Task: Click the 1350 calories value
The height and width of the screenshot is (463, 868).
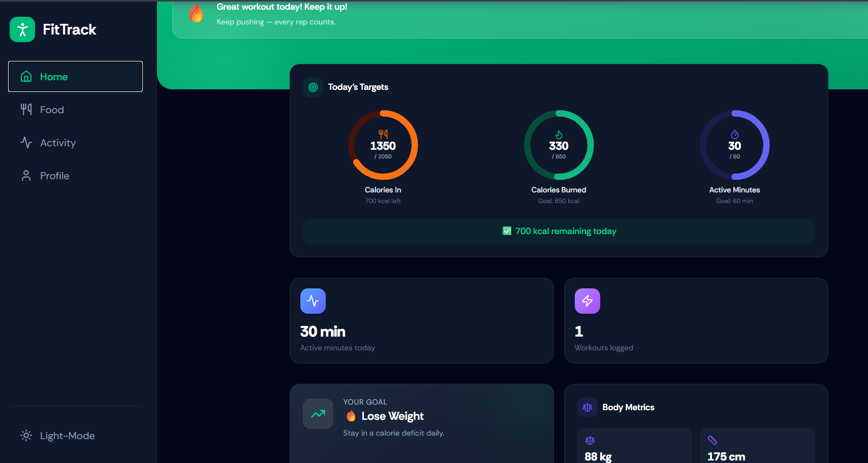Action: click(383, 146)
